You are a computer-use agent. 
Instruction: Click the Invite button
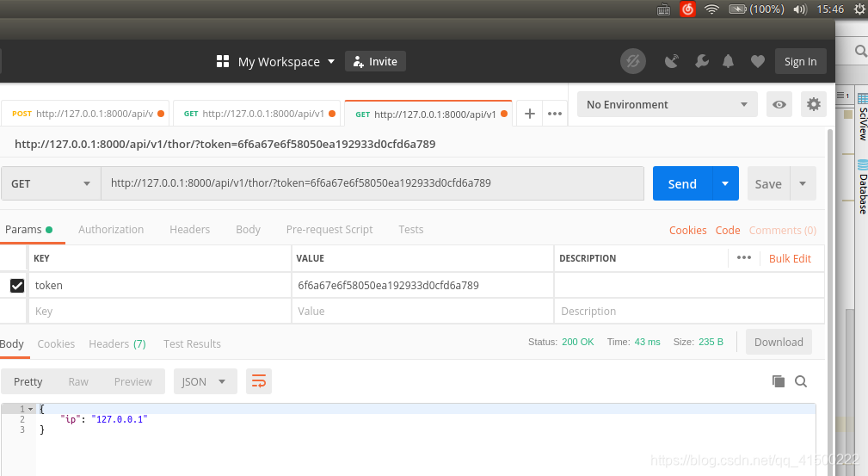click(x=375, y=61)
